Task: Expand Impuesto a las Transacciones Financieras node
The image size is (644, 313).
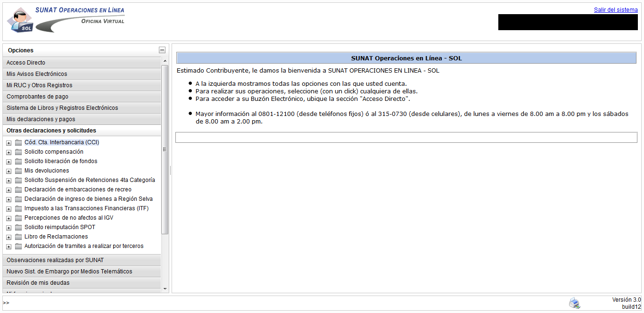Action: click(x=8, y=209)
